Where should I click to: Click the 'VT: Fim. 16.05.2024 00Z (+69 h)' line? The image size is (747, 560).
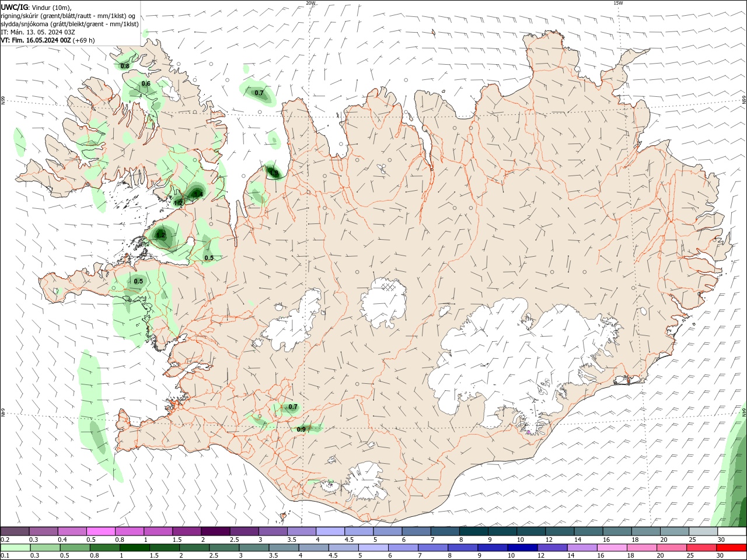[48, 40]
